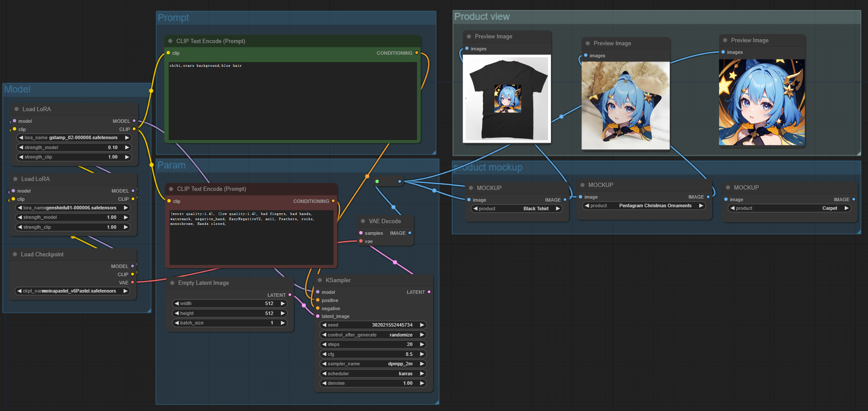The image size is (868, 411).
Task: Increase the 0.10 strength_model value via right arrow
Action: (x=127, y=147)
